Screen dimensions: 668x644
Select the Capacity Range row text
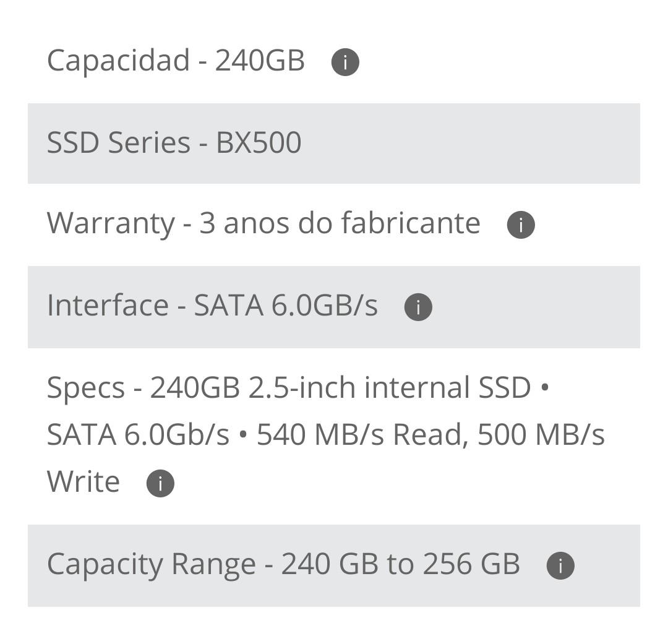tap(283, 564)
